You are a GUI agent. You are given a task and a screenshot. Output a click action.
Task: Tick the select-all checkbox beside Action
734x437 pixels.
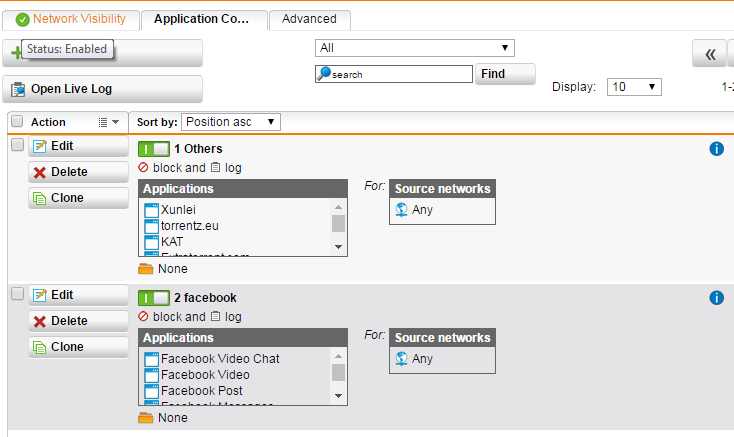point(17,122)
